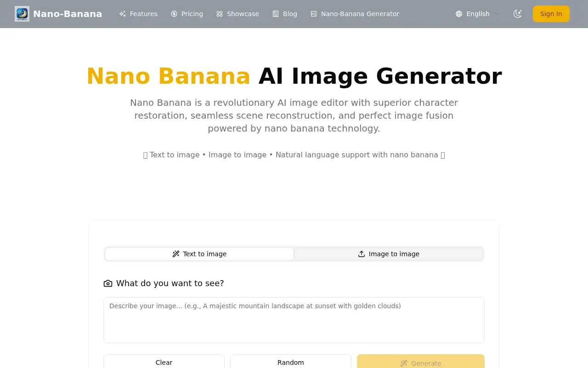Select the sparkle icon beside Features
588x368 pixels.
point(123,14)
